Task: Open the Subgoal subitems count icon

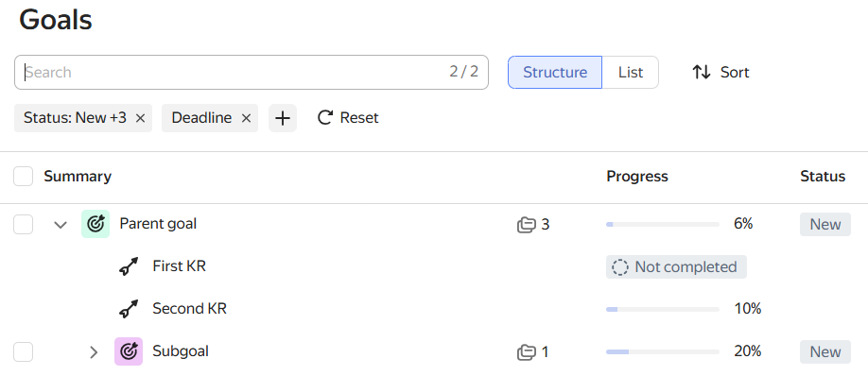Action: [527, 351]
